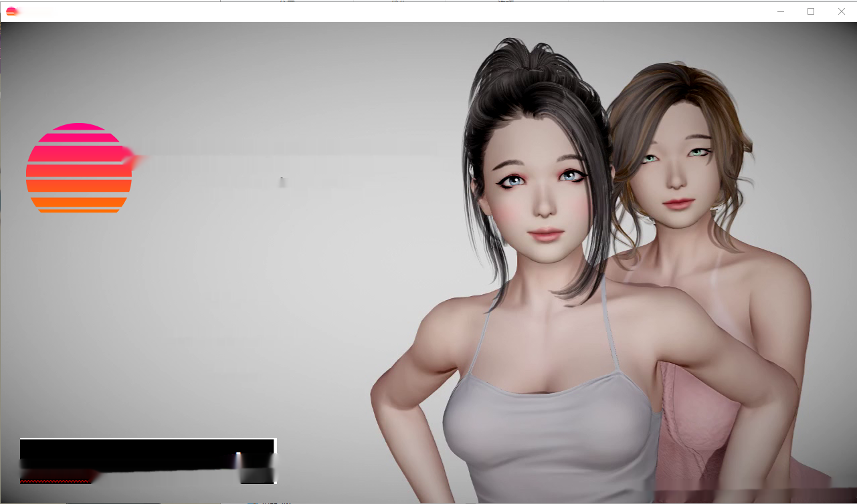Maximize the game window

(810, 11)
